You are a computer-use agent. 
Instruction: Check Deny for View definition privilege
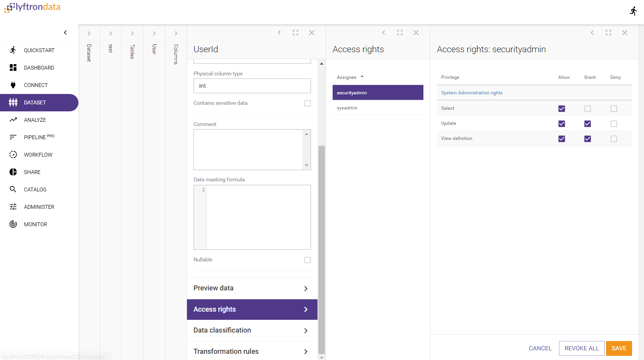tap(614, 139)
